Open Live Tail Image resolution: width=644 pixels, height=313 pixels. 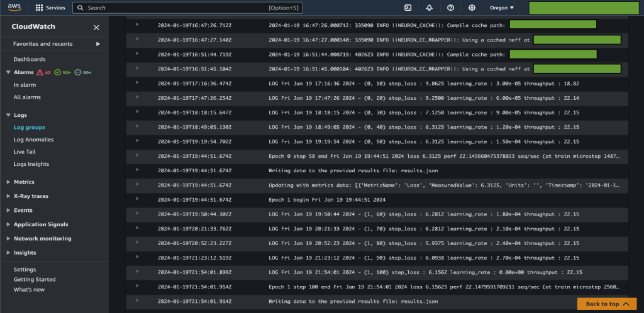tap(25, 151)
